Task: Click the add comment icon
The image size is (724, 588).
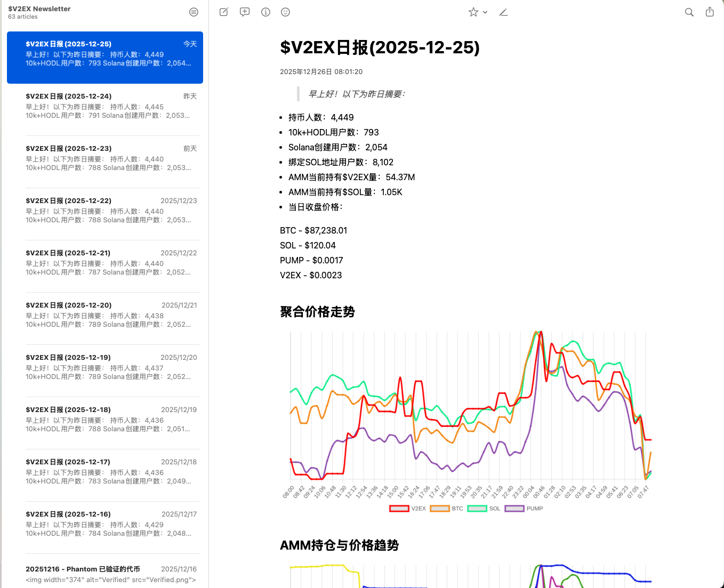Action: pos(245,12)
